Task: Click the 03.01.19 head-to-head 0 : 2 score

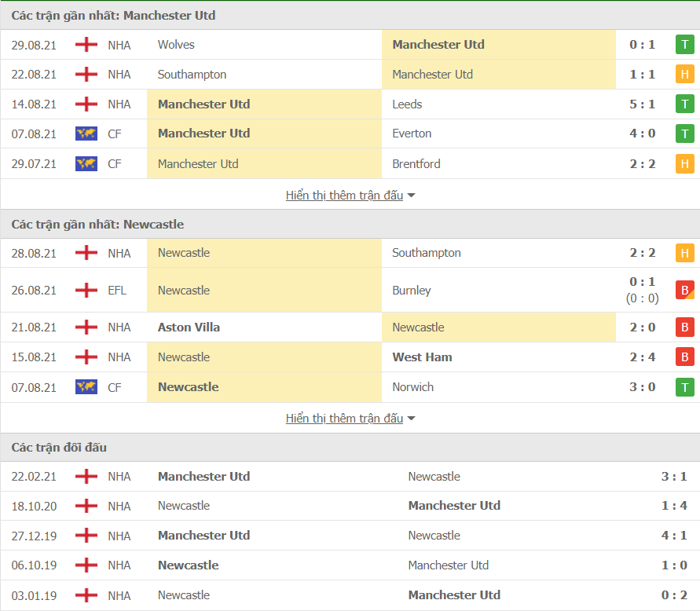Action: 673,595
